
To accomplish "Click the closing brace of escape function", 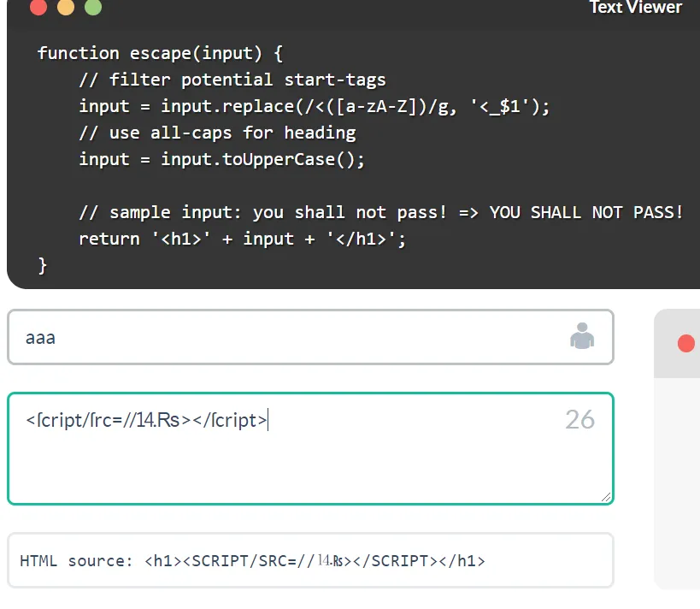I will (x=43, y=265).
